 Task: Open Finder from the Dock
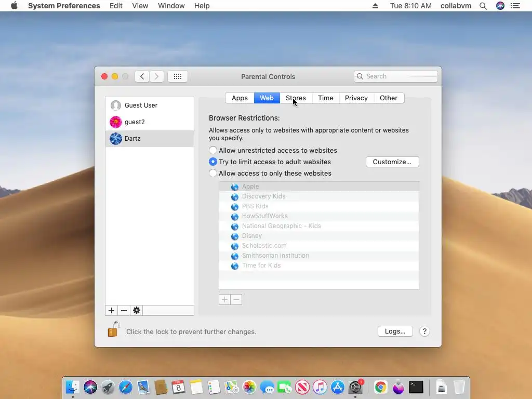pyautogui.click(x=72, y=387)
